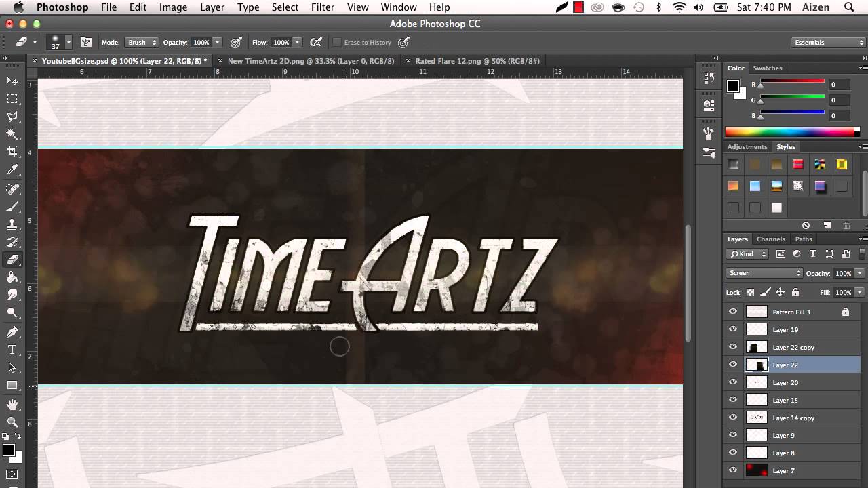Open the Filter menu

click(x=322, y=7)
